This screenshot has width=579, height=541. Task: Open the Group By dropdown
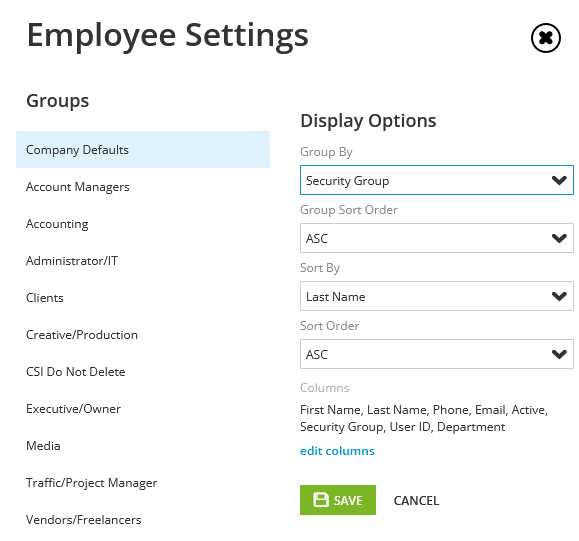pos(436,180)
